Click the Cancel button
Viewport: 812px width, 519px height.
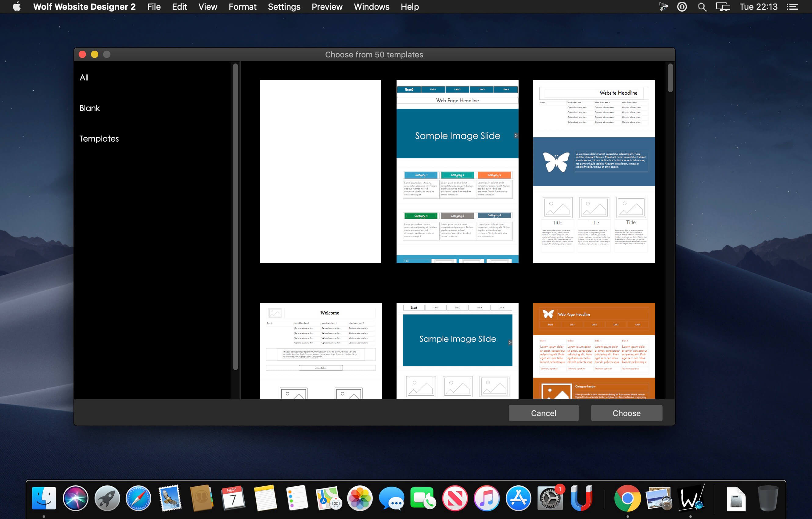tap(544, 413)
